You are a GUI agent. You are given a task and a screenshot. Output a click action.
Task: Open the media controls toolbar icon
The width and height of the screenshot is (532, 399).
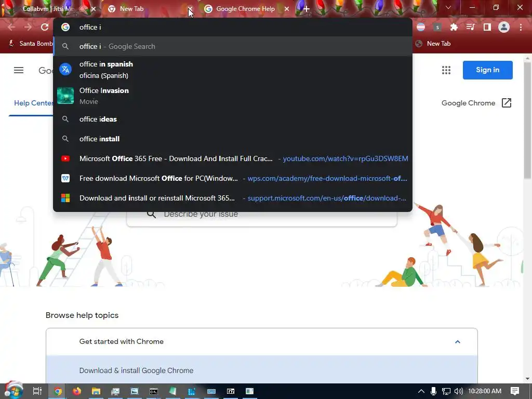(x=471, y=27)
